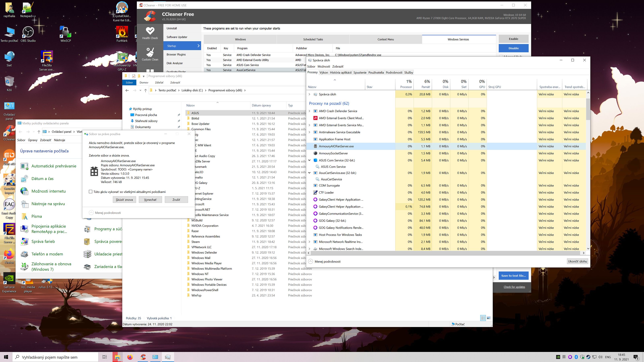Open WinSCP desktop icon

pos(65,34)
